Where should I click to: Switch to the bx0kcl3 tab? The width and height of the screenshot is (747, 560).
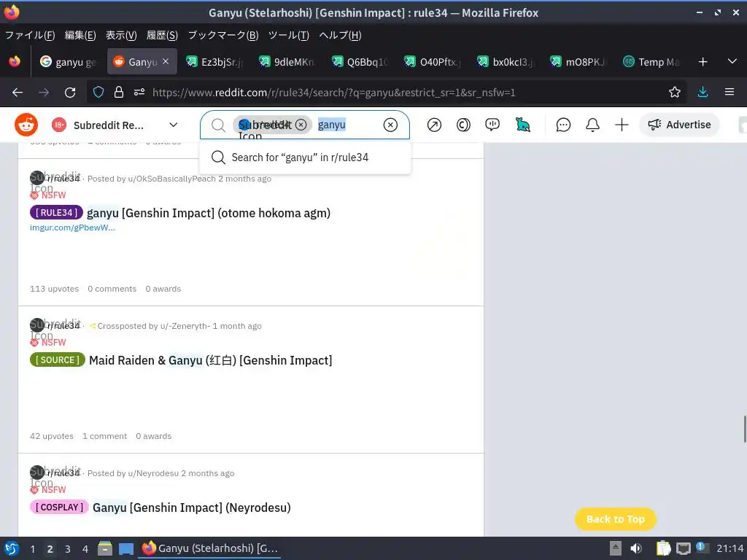click(x=506, y=62)
